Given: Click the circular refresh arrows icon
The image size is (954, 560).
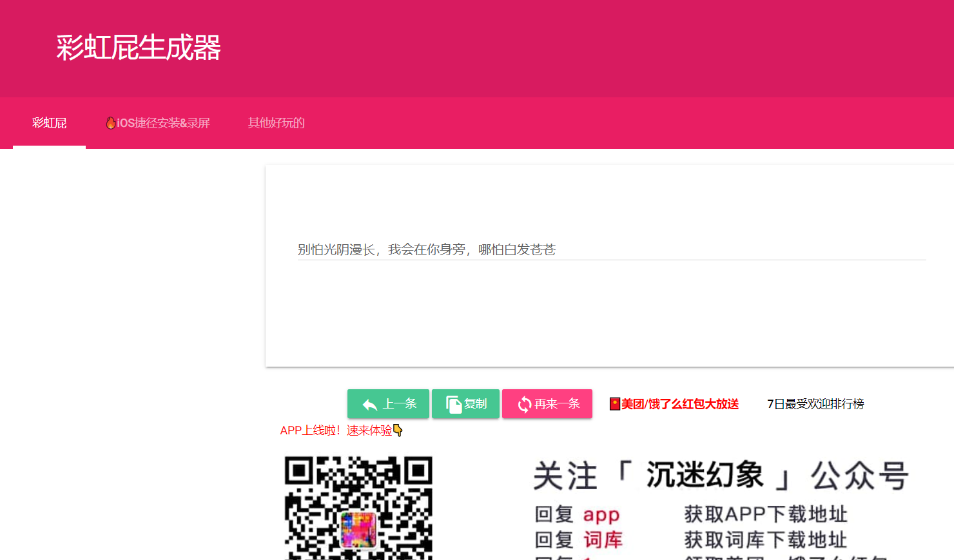Looking at the screenshot, I should 525,405.
